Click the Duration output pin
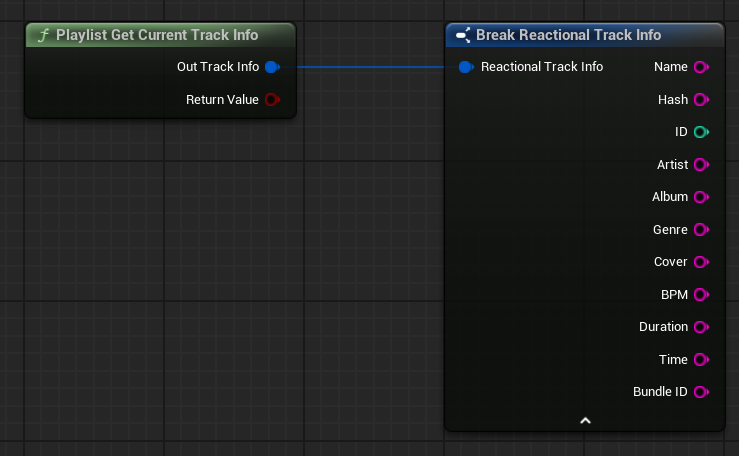 tap(701, 327)
